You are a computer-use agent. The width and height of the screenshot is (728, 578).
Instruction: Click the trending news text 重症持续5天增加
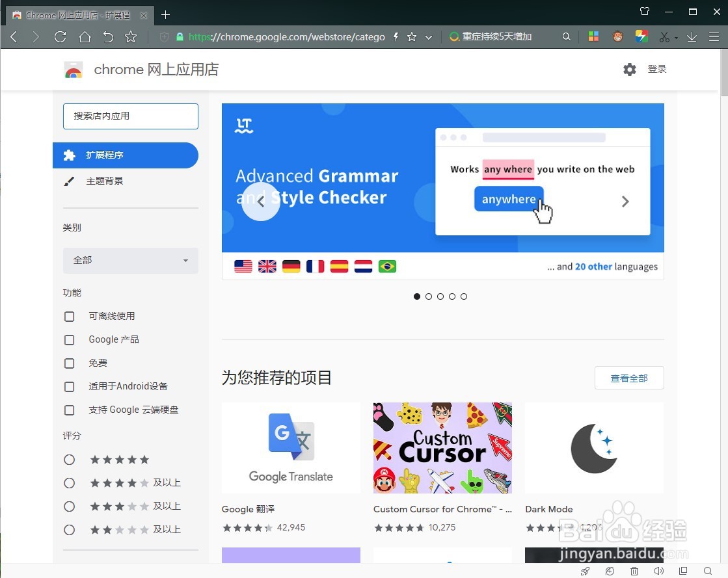pyautogui.click(x=497, y=36)
